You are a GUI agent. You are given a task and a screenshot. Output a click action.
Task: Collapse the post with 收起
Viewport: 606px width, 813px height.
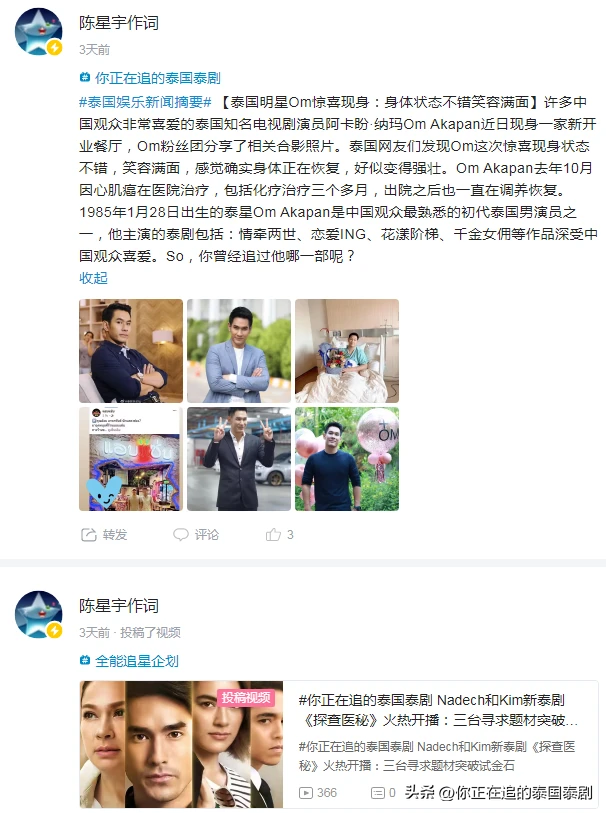(93, 278)
